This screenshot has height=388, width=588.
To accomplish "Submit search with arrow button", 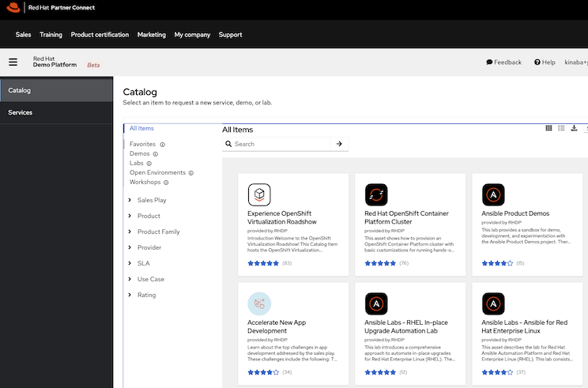I will coord(339,144).
